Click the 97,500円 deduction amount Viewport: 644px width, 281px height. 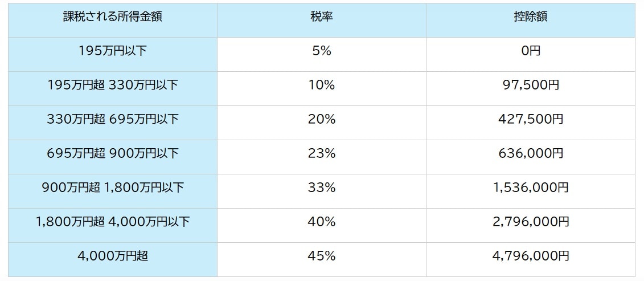click(x=530, y=85)
